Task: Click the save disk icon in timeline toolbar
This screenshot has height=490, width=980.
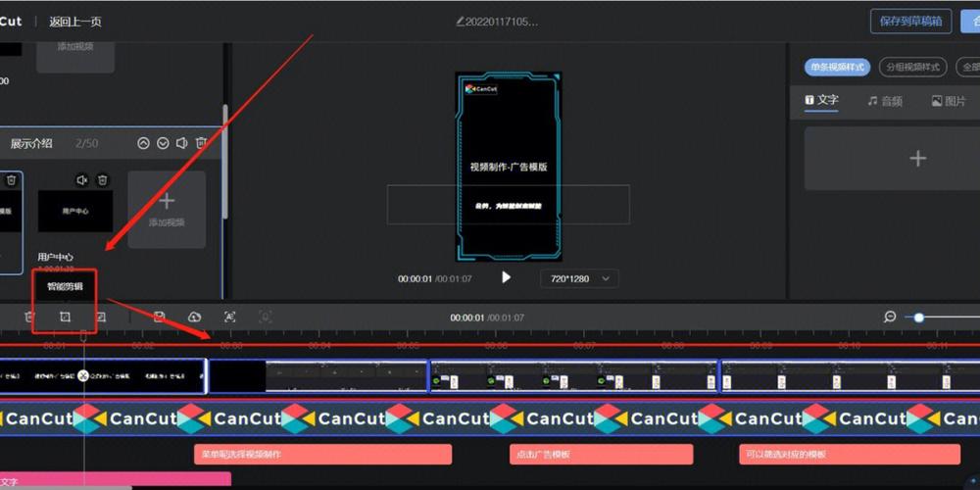Action: (159, 317)
